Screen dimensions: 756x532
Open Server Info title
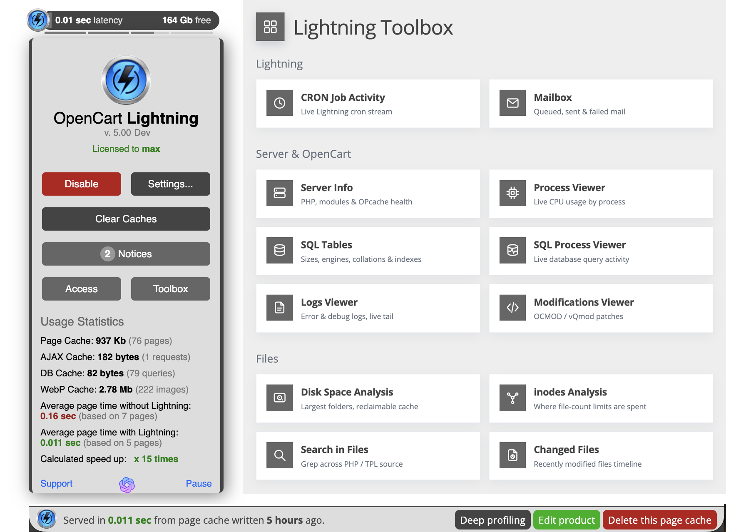click(x=327, y=188)
